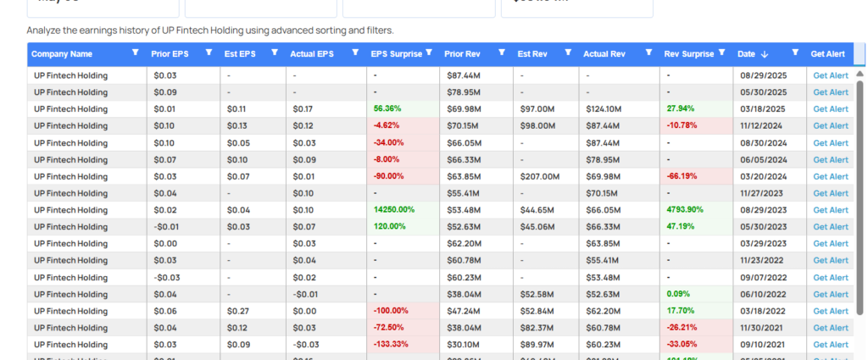This screenshot has height=360, width=868.
Task: Select the -10.78% Rev Surprise cell
Action: click(697, 126)
